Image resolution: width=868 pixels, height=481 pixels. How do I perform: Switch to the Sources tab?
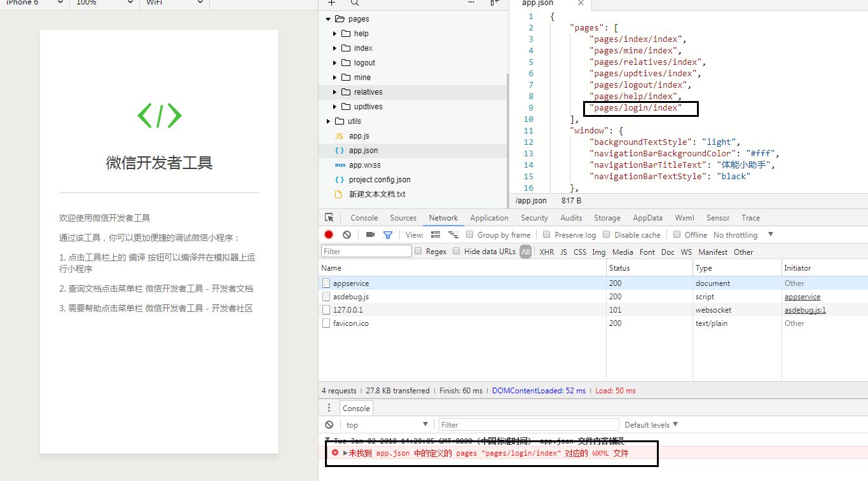click(403, 217)
